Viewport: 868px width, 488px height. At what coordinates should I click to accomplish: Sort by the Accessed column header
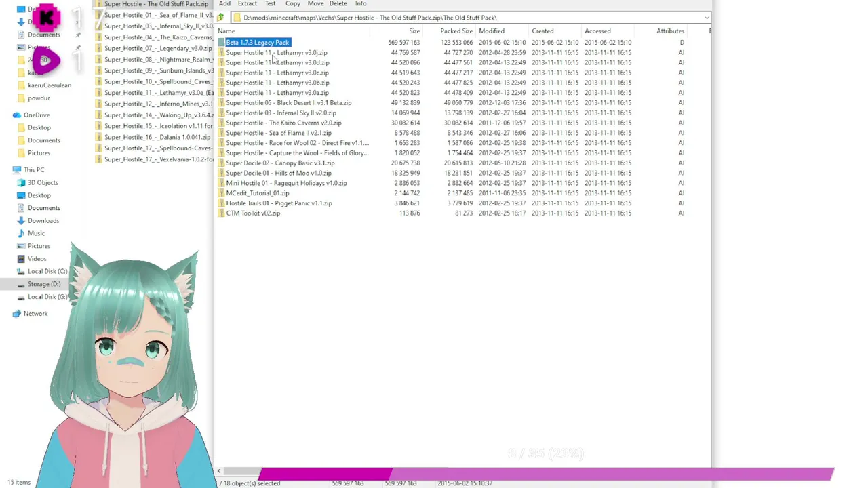[x=597, y=31]
